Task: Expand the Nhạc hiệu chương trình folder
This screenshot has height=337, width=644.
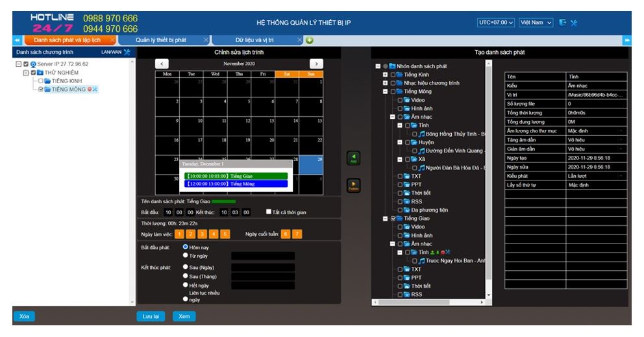Action: pos(385,83)
